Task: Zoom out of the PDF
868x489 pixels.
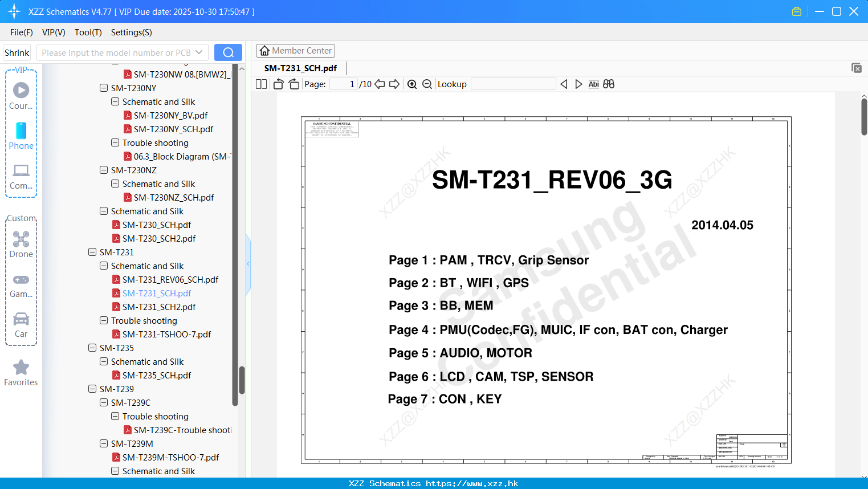Action: pyautogui.click(x=427, y=84)
